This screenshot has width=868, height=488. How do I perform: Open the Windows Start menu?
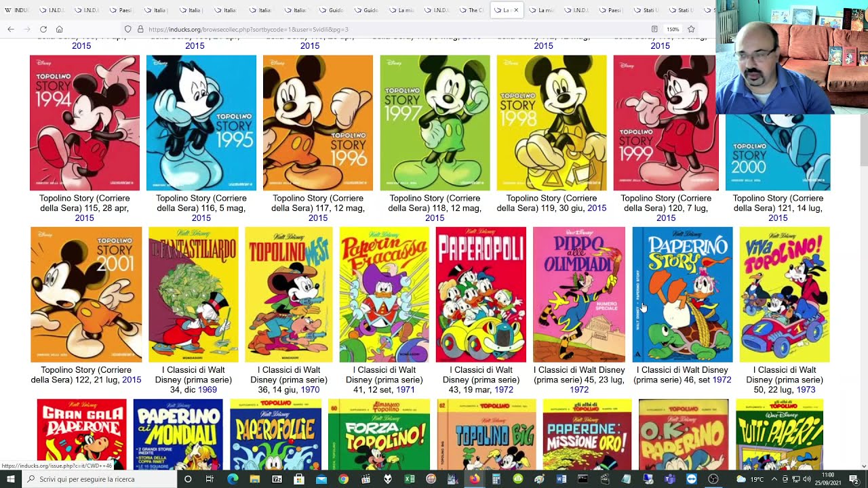pos(11,479)
